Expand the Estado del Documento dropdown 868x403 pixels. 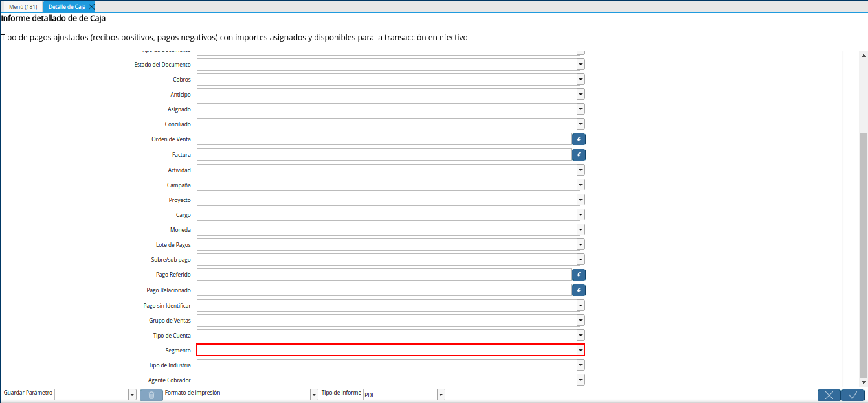click(x=579, y=64)
